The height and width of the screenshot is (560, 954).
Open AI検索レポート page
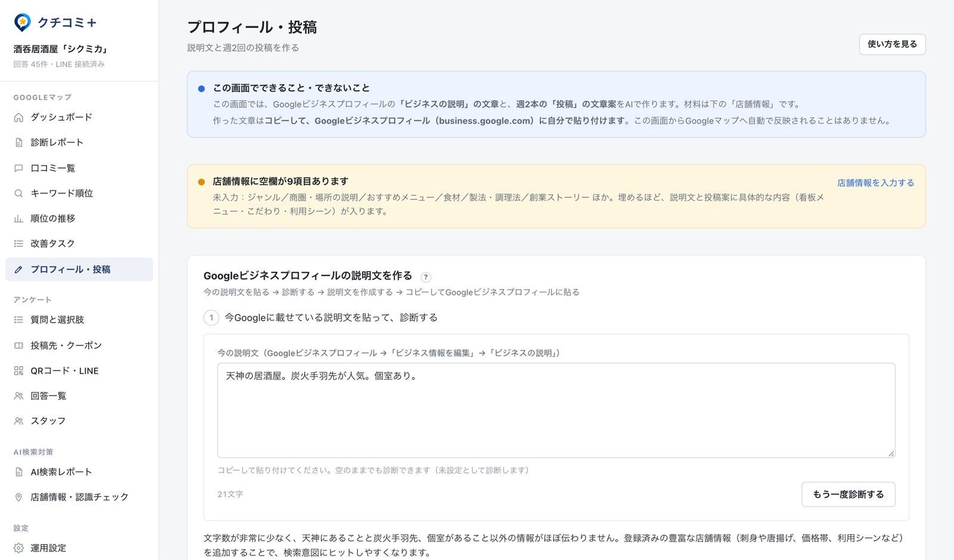click(79, 472)
